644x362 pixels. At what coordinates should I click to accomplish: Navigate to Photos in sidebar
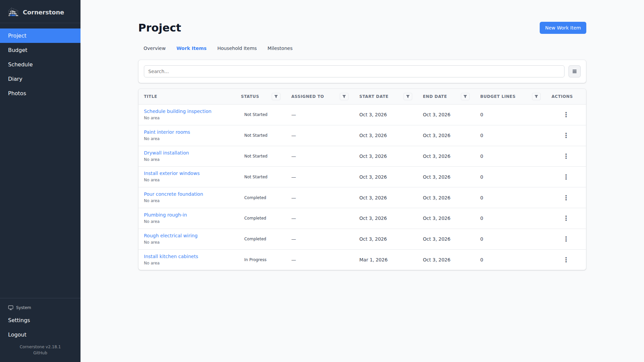pyautogui.click(x=40, y=93)
